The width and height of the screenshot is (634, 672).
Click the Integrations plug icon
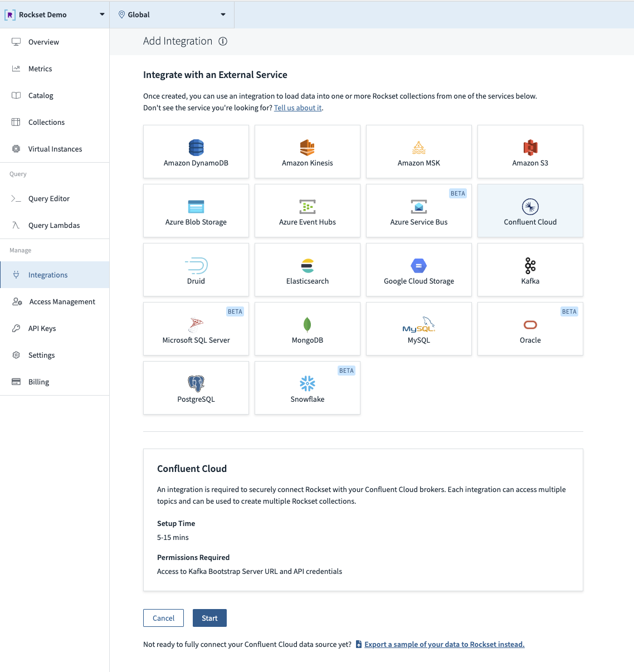[x=16, y=275]
